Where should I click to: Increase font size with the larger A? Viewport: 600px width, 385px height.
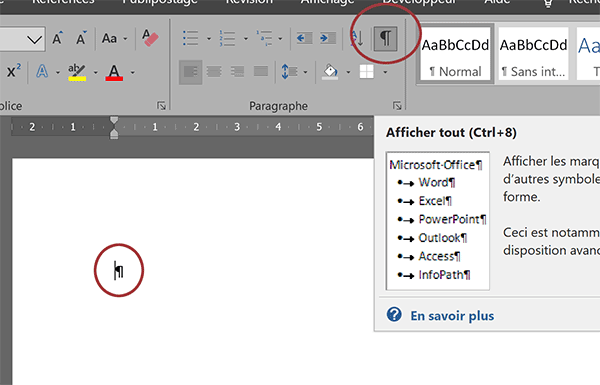click(57, 38)
